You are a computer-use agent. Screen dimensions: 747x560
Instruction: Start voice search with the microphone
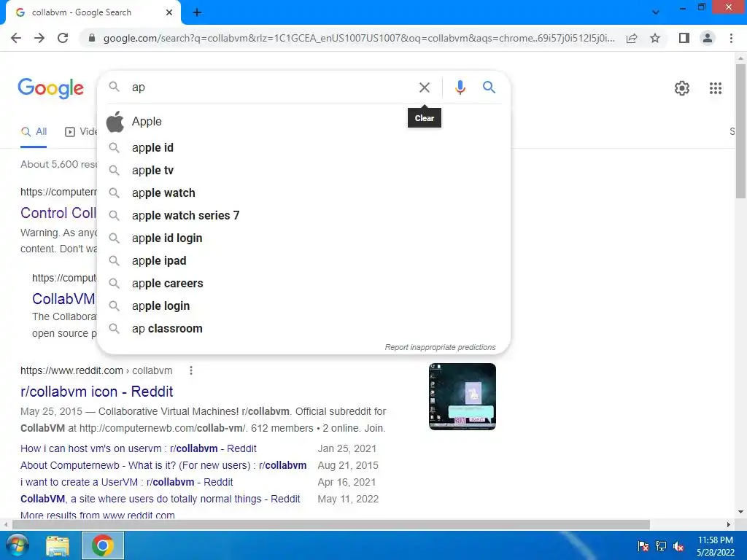[x=460, y=87]
